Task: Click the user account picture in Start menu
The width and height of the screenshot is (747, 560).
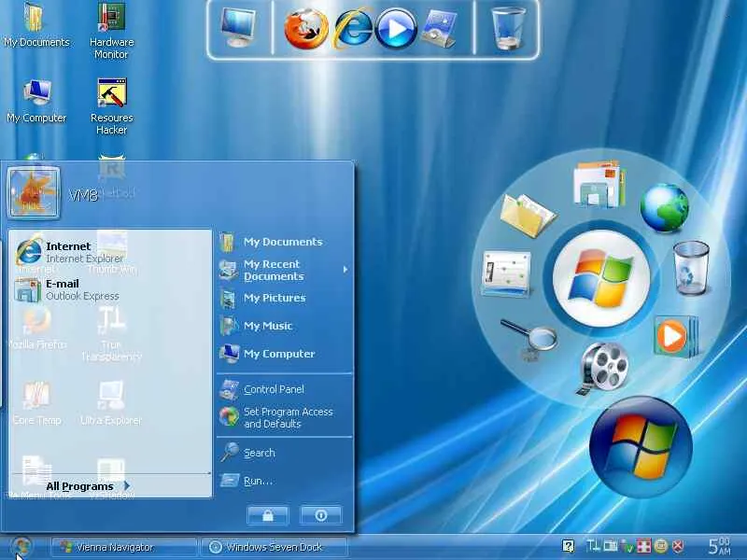Action: (34, 193)
